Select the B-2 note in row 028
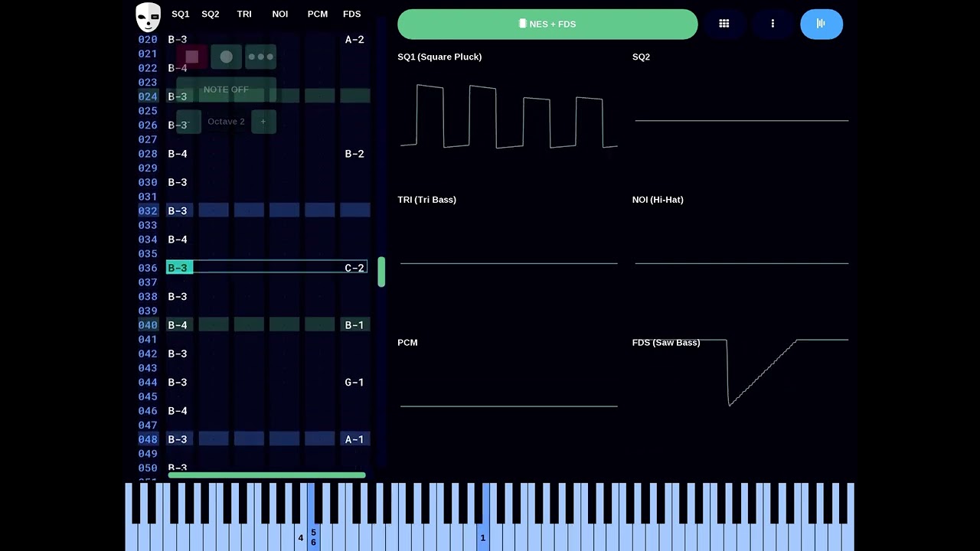This screenshot has width=980, height=551. click(x=354, y=154)
